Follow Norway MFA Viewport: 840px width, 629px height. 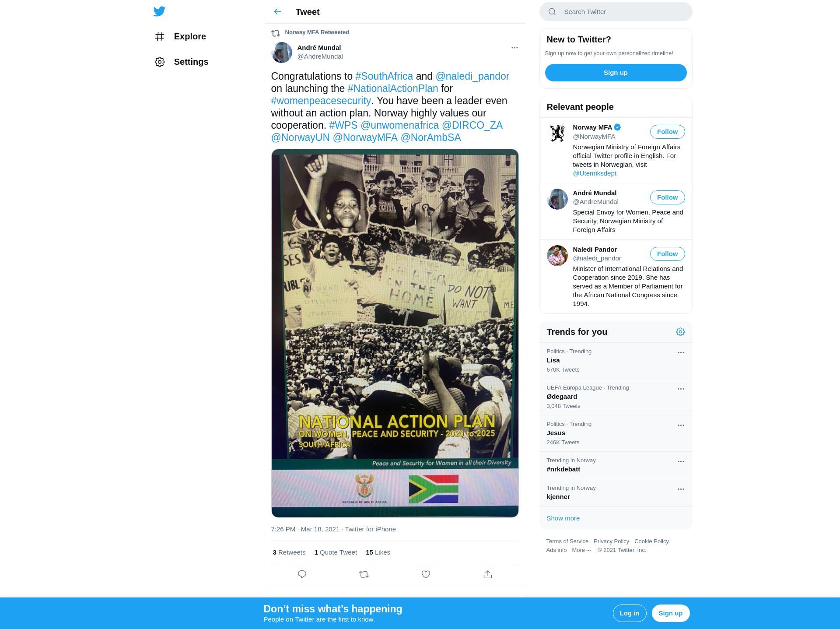(667, 132)
